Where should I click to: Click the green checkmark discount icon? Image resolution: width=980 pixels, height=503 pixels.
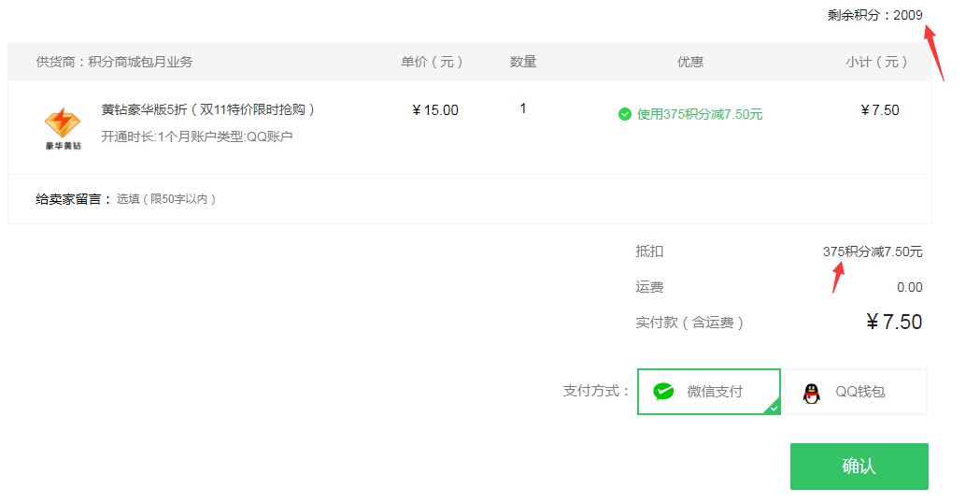point(624,114)
